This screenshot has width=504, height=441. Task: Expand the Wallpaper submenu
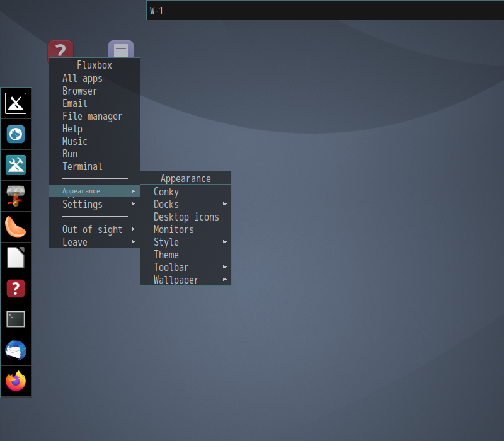tap(186, 280)
